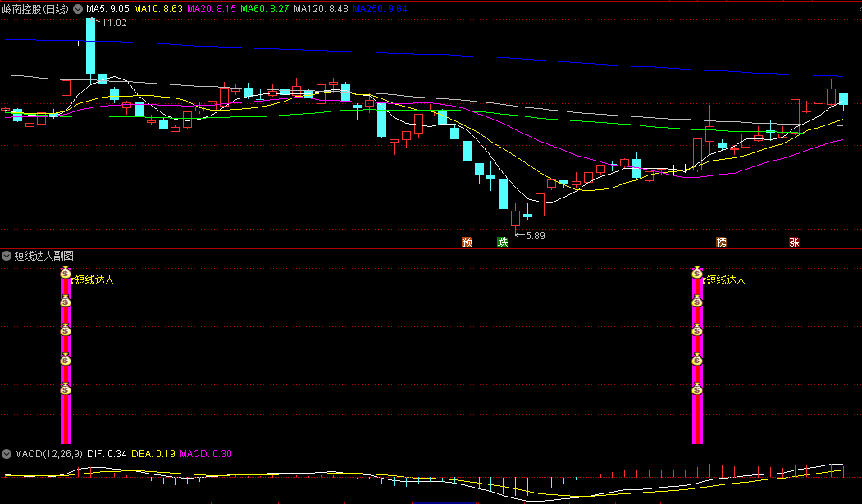Click lowest money bag on earlier signal bar
This screenshot has width=862, height=504.
[66, 388]
